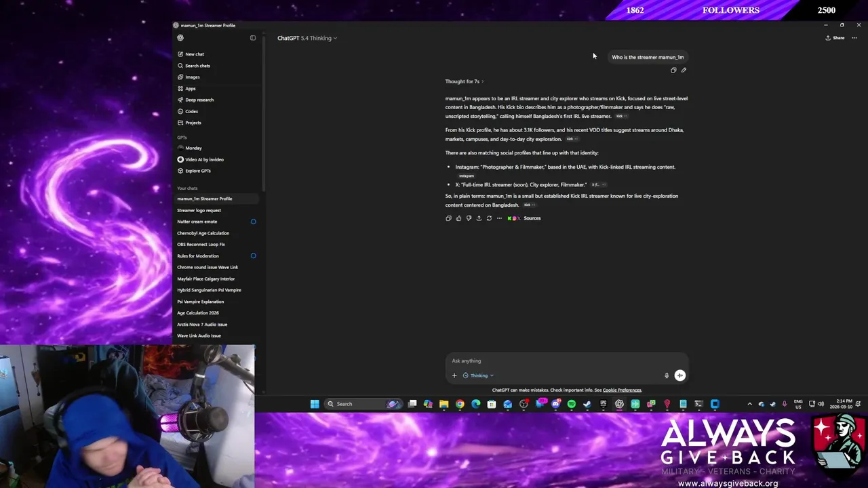868x488 pixels.
Task: Give the response a thumbs down
Action: click(469, 218)
